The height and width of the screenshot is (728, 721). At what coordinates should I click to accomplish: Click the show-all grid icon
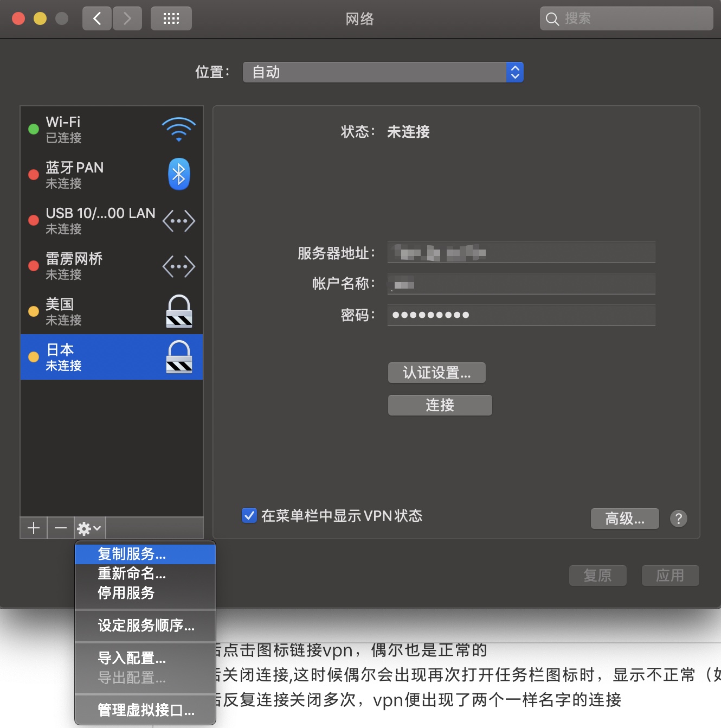(171, 19)
